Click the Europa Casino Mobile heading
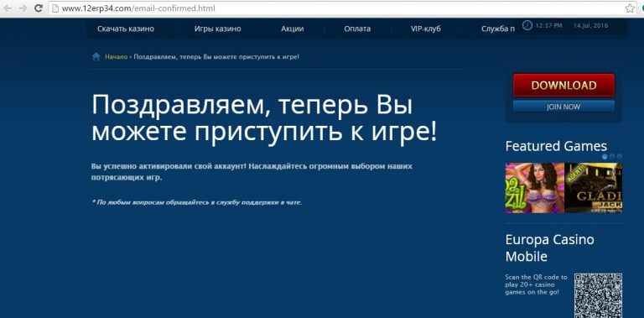The width and height of the screenshot is (644, 318). (549, 248)
